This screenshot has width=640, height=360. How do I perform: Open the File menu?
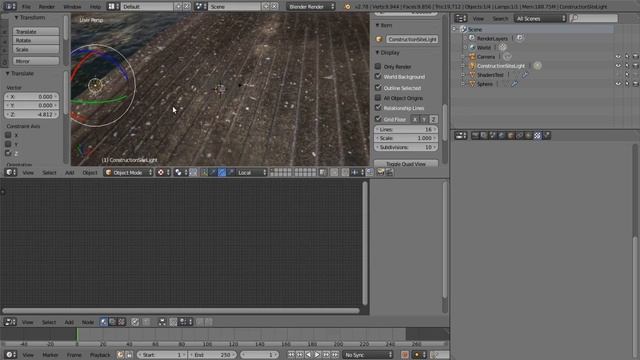(x=26, y=7)
